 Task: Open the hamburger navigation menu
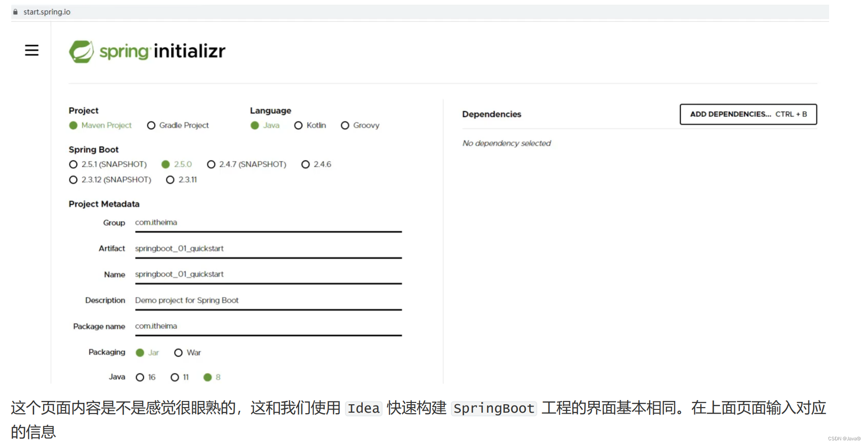pos(31,50)
